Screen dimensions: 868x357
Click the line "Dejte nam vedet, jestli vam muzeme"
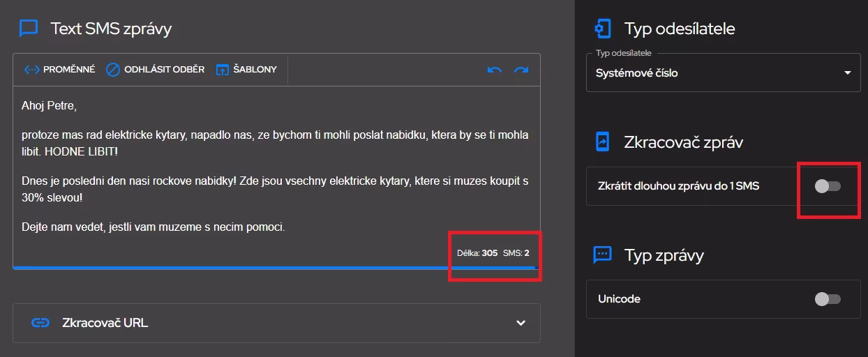154,227
